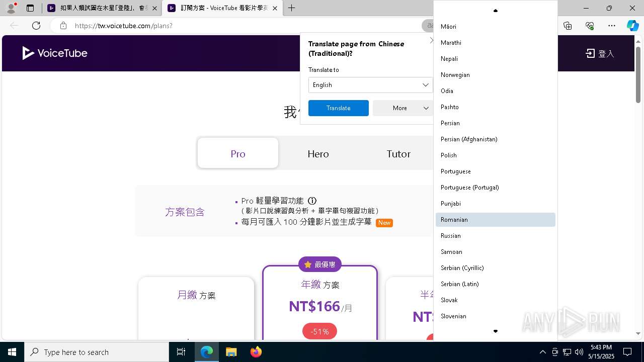Open the tab actions menu icon
Screen dimensions: 644x362
pos(30,8)
